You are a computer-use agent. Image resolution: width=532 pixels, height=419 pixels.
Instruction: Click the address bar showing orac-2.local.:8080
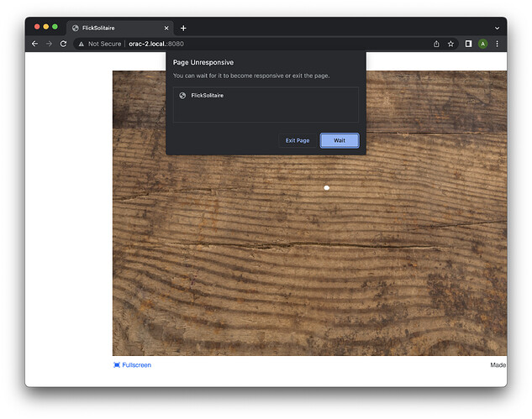[265, 44]
